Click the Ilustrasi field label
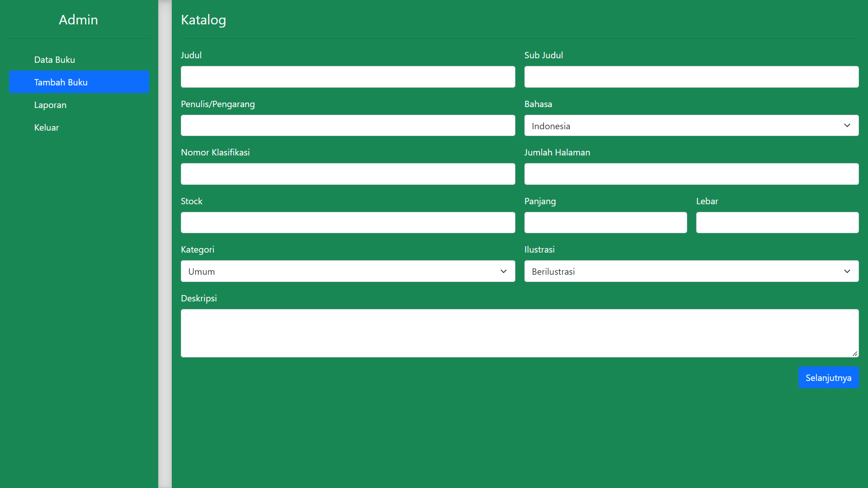 539,249
